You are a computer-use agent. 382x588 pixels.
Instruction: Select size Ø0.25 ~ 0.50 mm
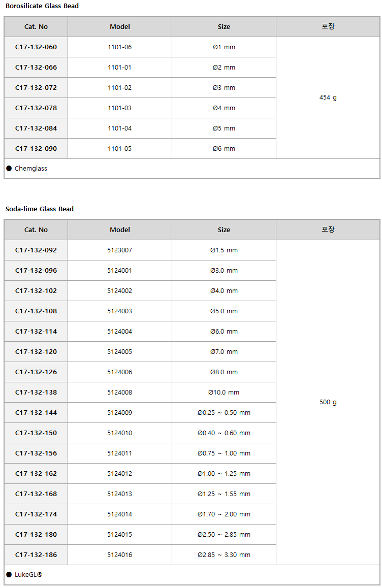click(x=224, y=412)
